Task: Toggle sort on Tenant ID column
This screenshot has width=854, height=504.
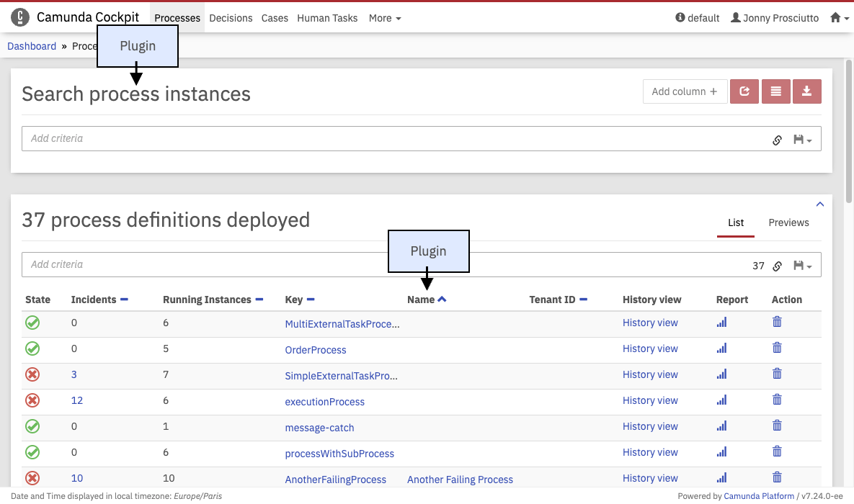Action: [583, 300]
